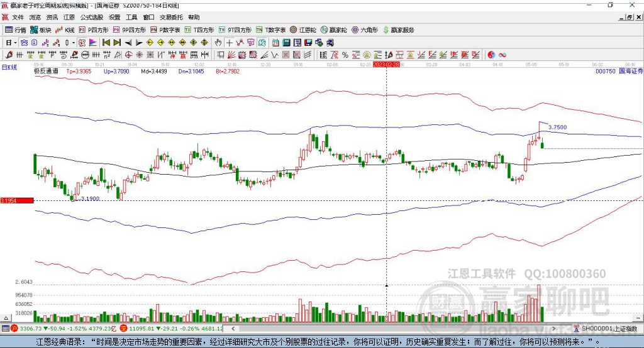The width and height of the screenshot is (644, 348).
Task: Open the 江恩 menu
Action: coord(69,17)
